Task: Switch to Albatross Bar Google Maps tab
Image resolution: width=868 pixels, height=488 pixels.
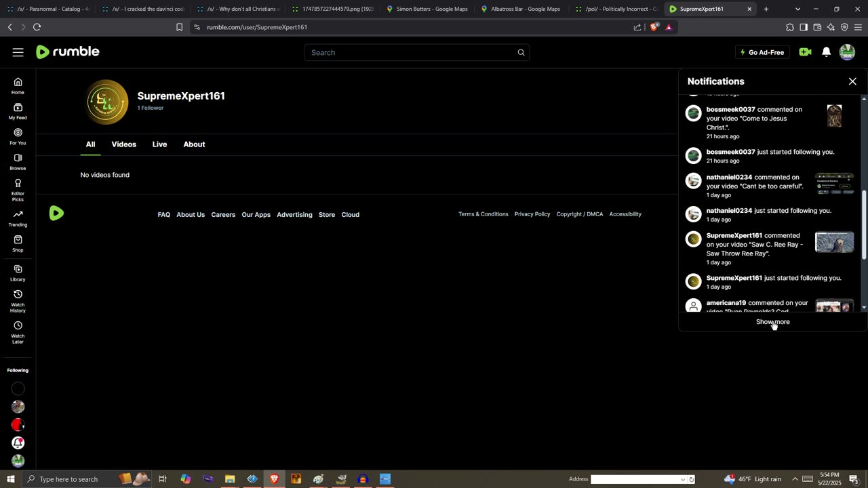Action: [x=521, y=9]
